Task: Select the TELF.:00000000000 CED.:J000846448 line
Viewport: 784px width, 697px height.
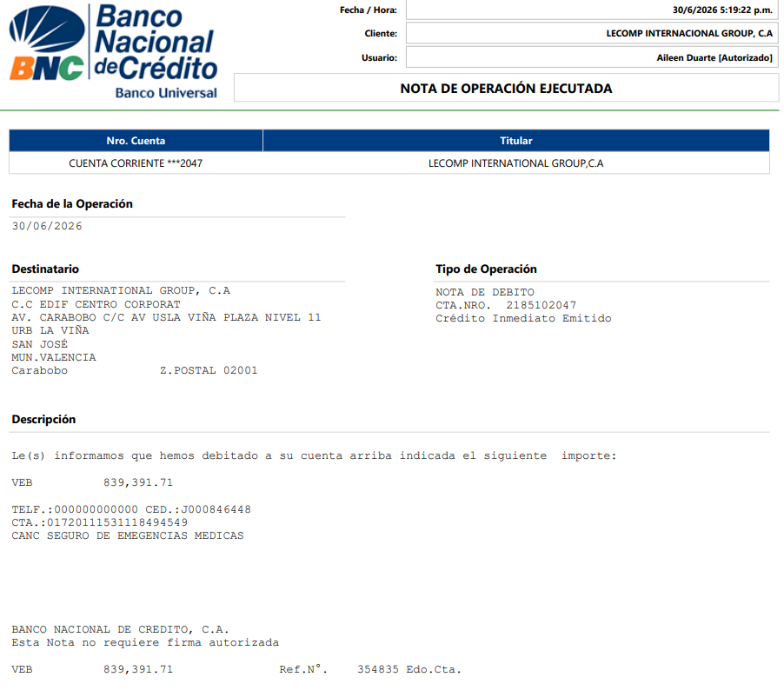Action: pos(131,509)
